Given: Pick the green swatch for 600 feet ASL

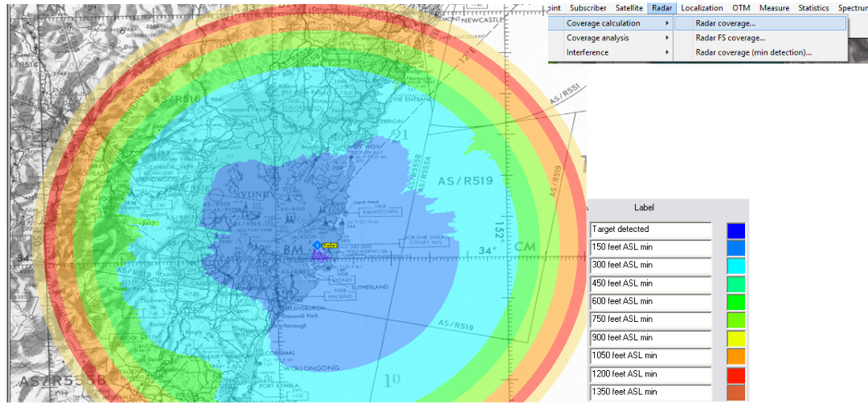Looking at the screenshot, I should pyautogui.click(x=735, y=302).
